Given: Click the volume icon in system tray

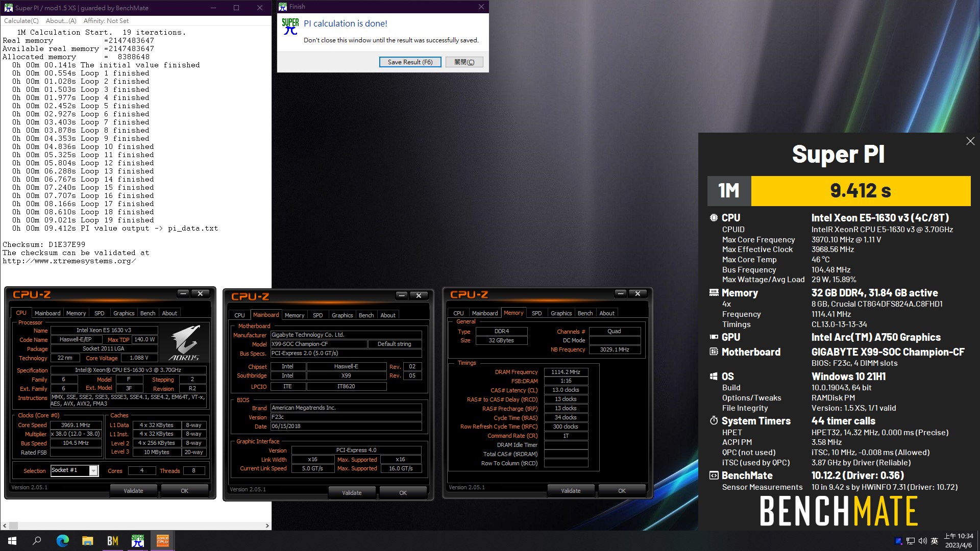Looking at the screenshot, I should [922, 541].
